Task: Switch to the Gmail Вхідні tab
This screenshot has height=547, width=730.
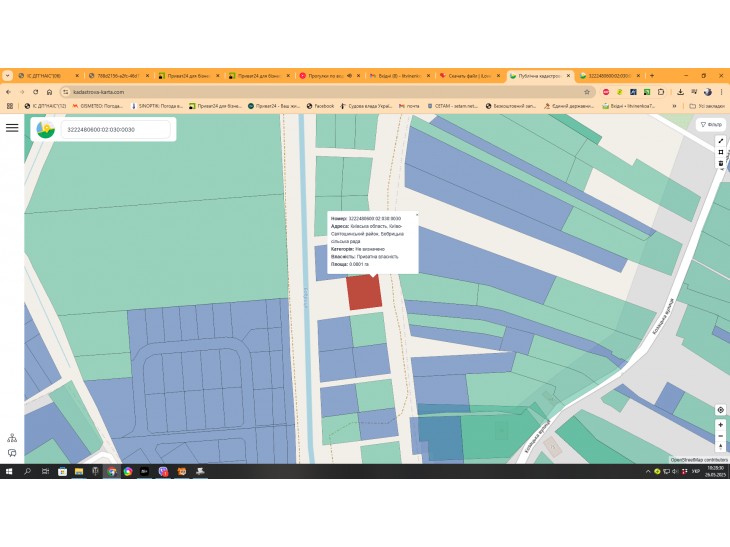Action: (399, 75)
